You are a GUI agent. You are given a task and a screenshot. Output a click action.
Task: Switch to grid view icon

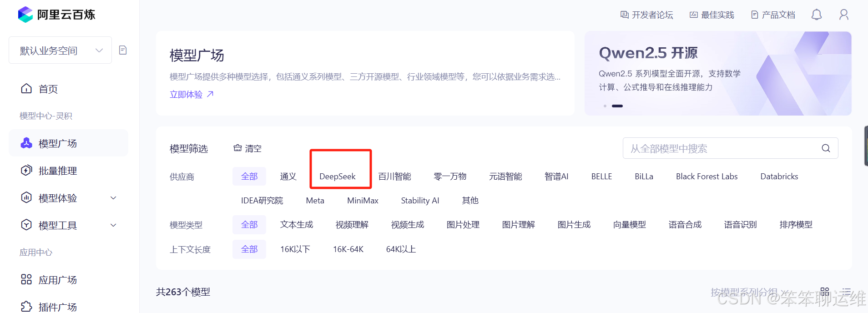825,292
